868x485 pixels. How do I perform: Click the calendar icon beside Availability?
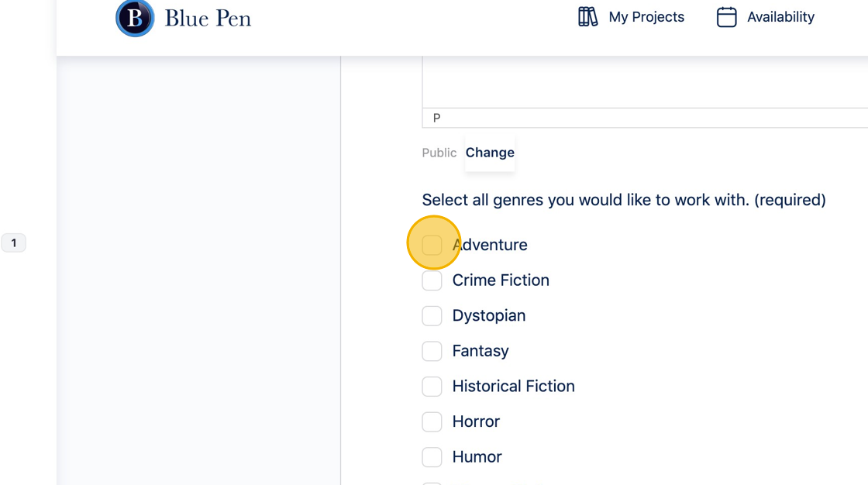[726, 17]
